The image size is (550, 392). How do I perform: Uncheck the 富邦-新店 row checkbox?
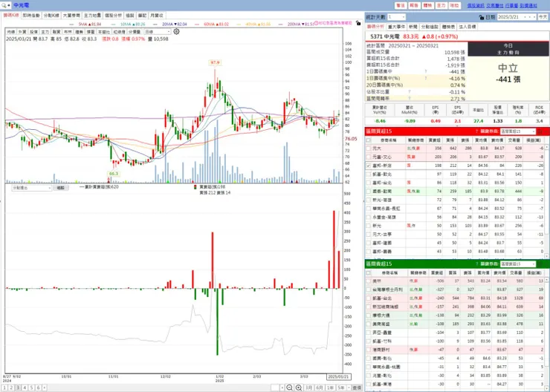point(369,166)
